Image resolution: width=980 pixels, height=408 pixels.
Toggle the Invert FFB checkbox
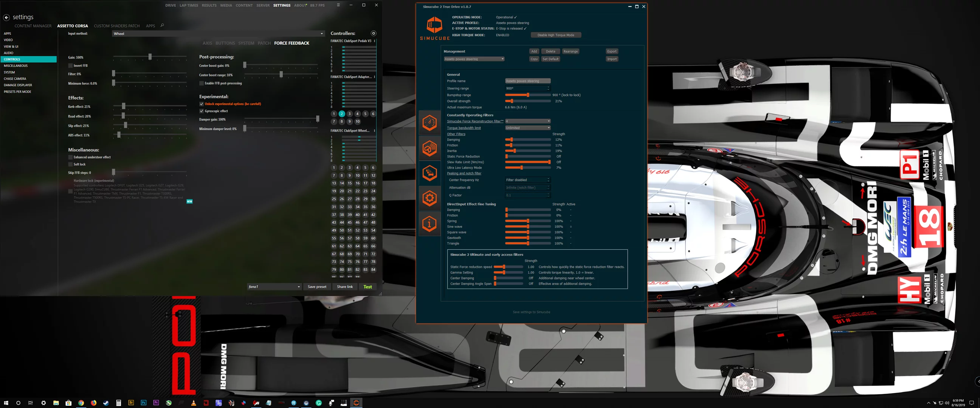(x=70, y=66)
